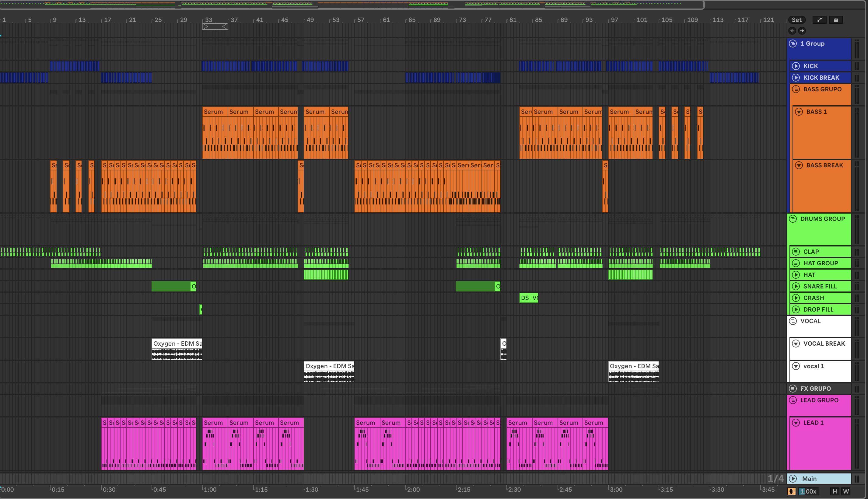Toggle the H optimize height button
Viewport: 868px width, 499px height.
pos(835,491)
